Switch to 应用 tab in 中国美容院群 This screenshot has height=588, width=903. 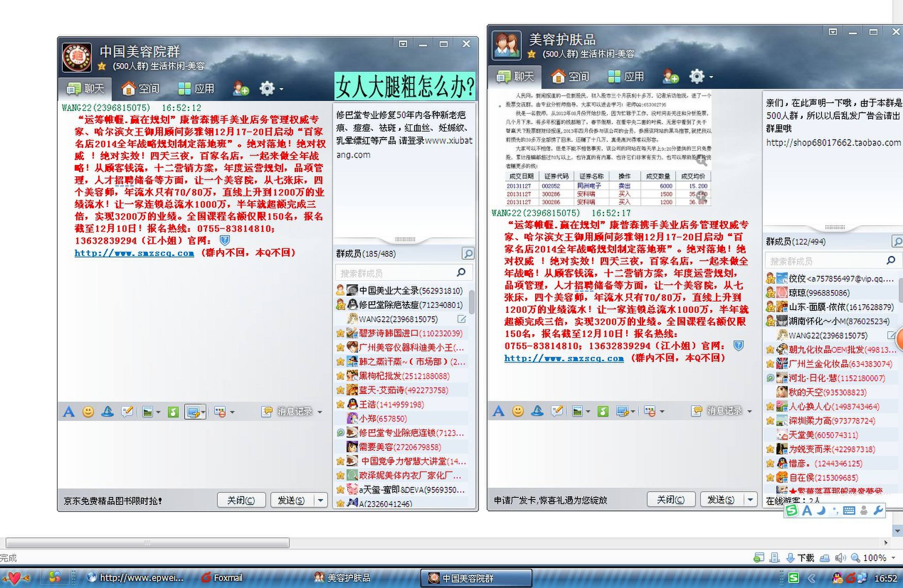pyautogui.click(x=196, y=89)
